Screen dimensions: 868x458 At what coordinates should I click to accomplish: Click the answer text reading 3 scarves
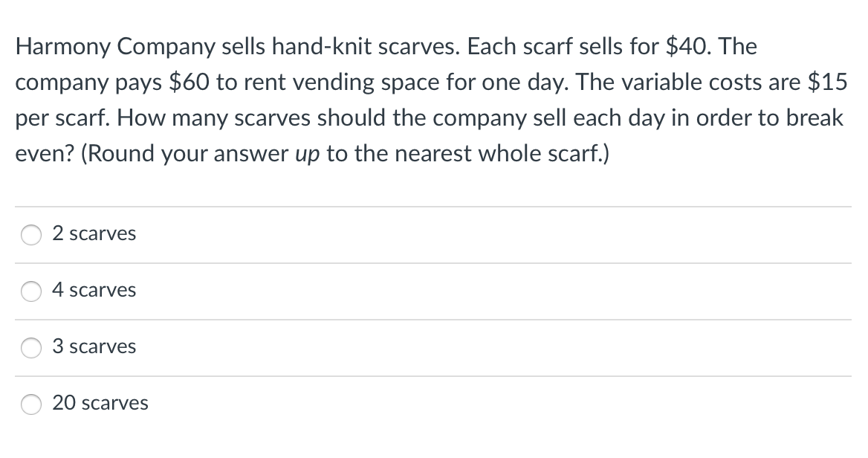[94, 346]
